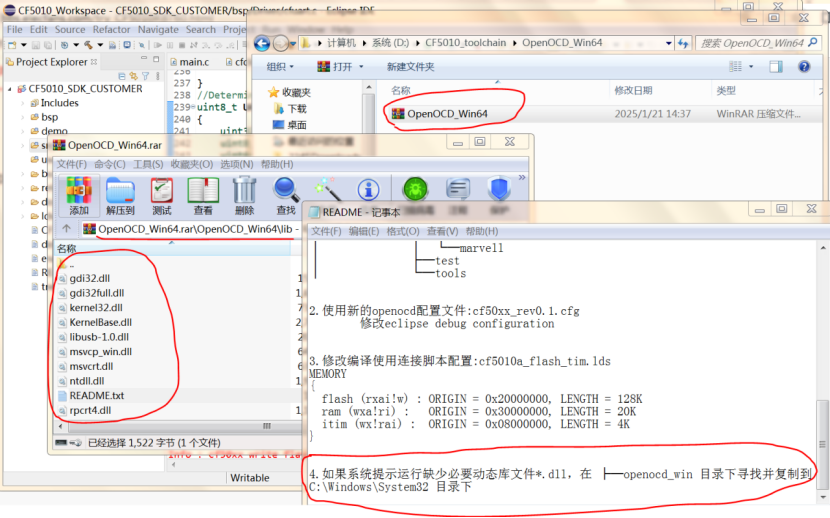Minimize the Project Explorer view

click(x=144, y=59)
